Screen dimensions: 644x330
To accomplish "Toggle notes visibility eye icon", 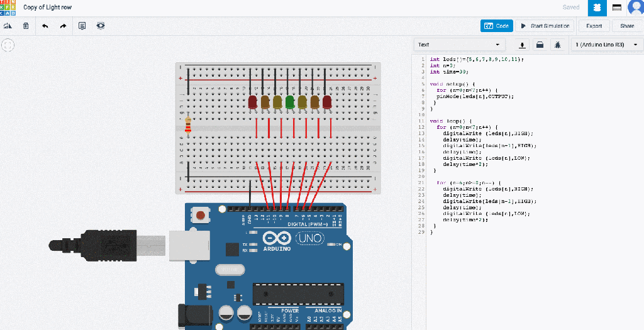I will pos(101,26).
